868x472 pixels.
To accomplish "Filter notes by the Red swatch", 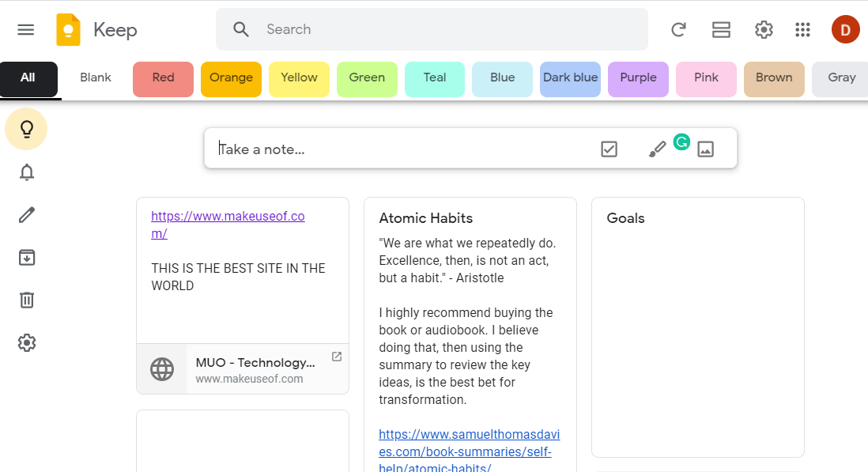I will (x=164, y=78).
